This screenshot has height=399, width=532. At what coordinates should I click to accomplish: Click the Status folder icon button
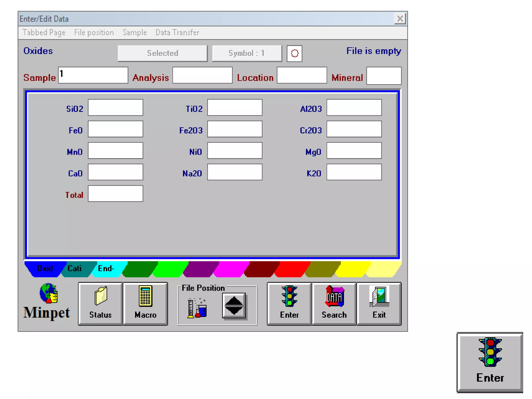(100, 303)
